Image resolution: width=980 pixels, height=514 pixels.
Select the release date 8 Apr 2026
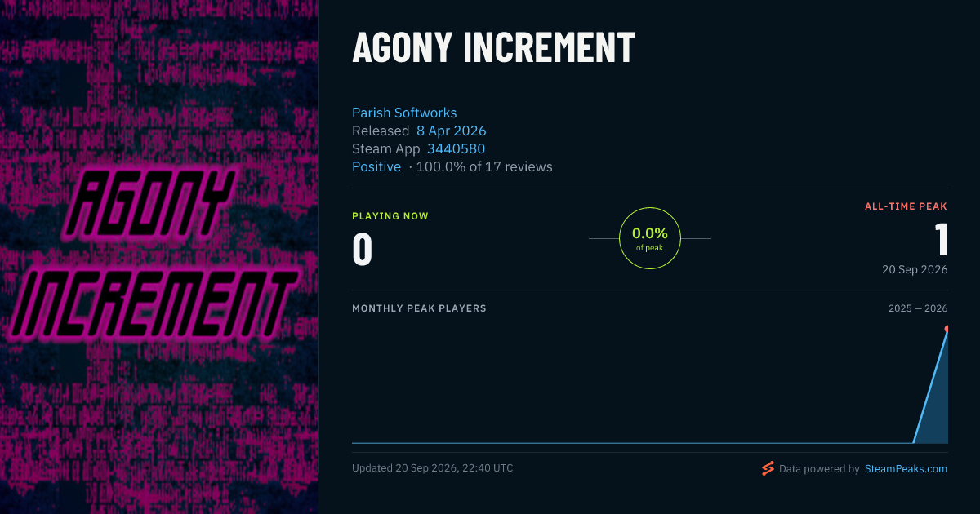tap(452, 131)
